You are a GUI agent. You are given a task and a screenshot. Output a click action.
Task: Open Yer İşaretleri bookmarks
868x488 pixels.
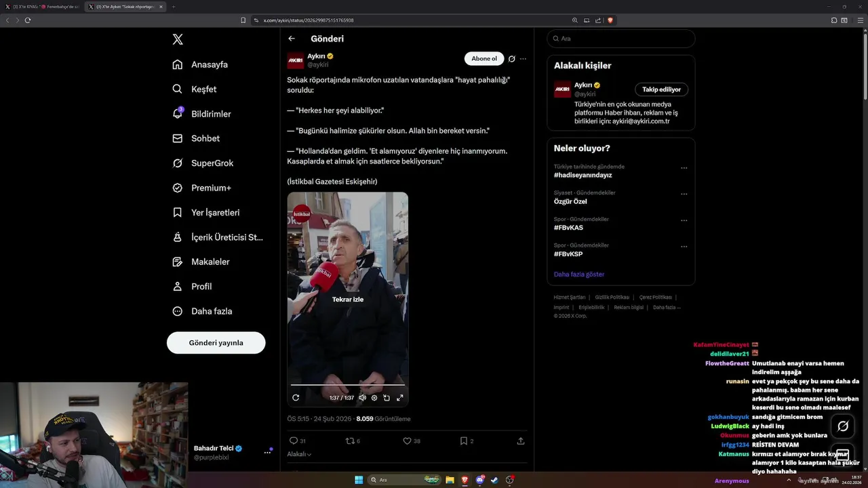tap(206, 212)
